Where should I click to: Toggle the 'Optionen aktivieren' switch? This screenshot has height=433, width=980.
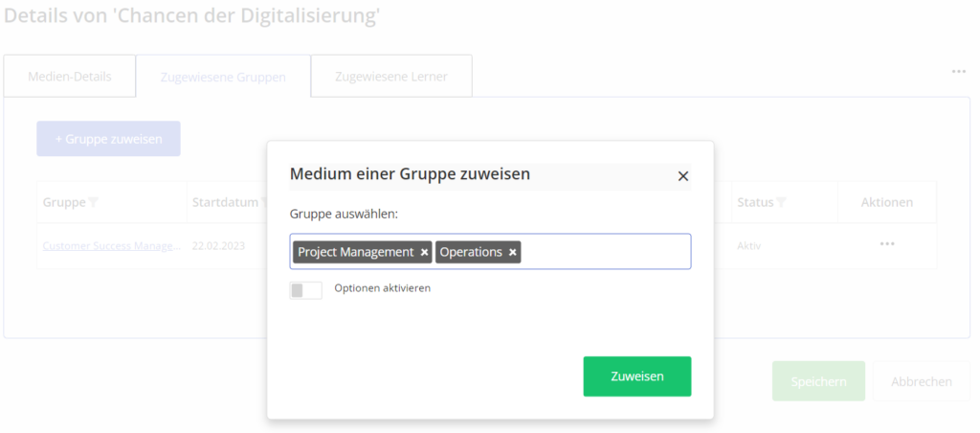tap(306, 289)
